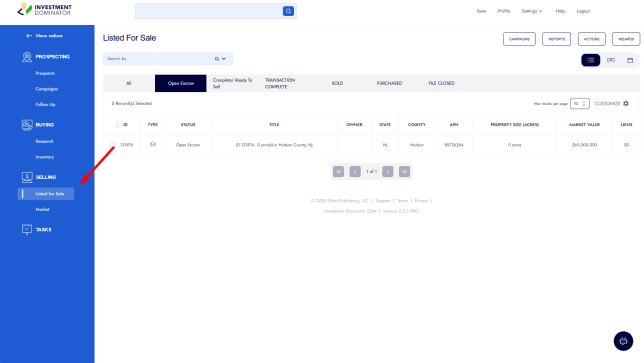Open the Reports button
This screenshot has height=363, width=644.
coord(557,39)
